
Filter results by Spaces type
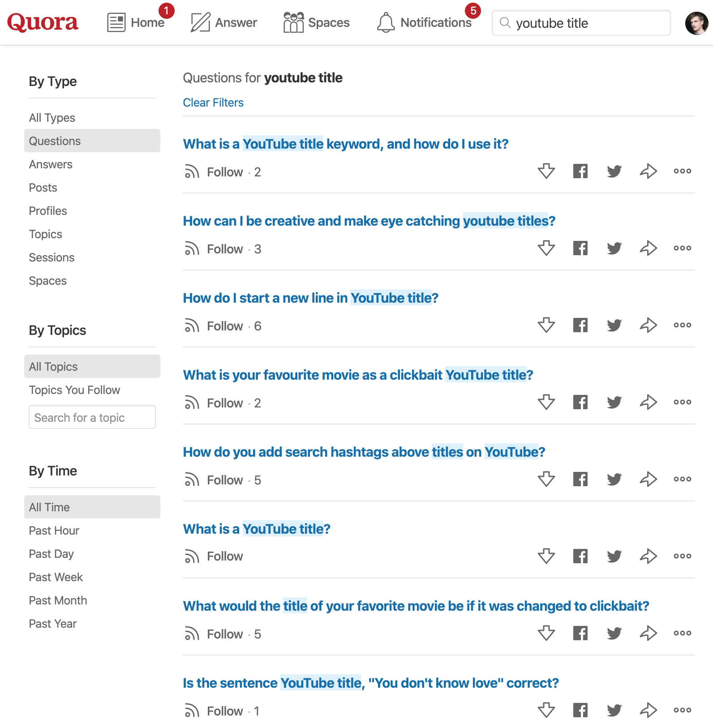(48, 281)
